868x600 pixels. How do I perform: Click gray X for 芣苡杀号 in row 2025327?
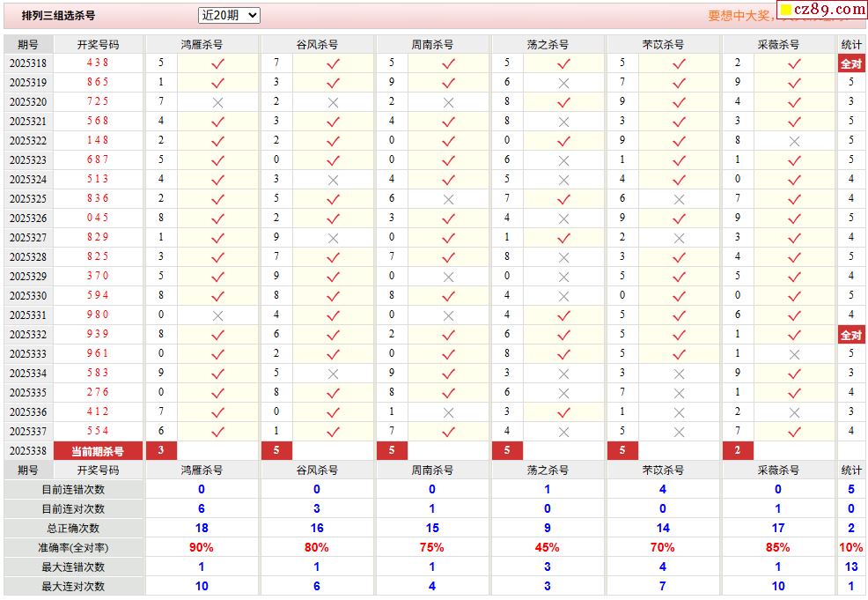point(680,238)
